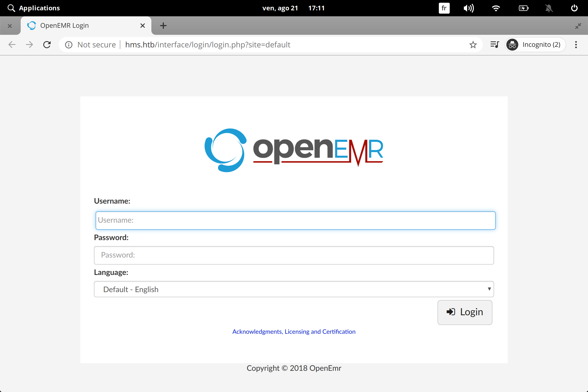View the Not secure site info icon
588x392 pixels.
pos(69,45)
